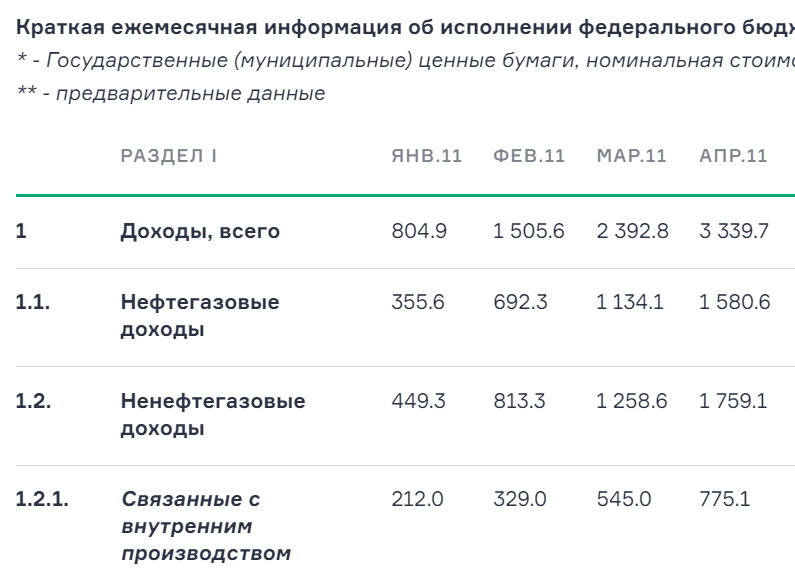The height and width of the screenshot is (580, 795).
Task: Click the МАР.11 column header
Action: point(632,156)
